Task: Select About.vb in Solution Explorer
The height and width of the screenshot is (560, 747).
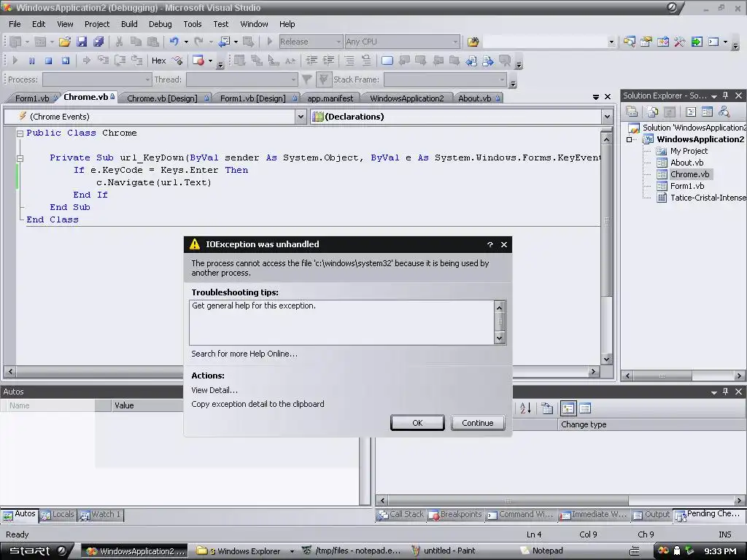Action: (686, 163)
